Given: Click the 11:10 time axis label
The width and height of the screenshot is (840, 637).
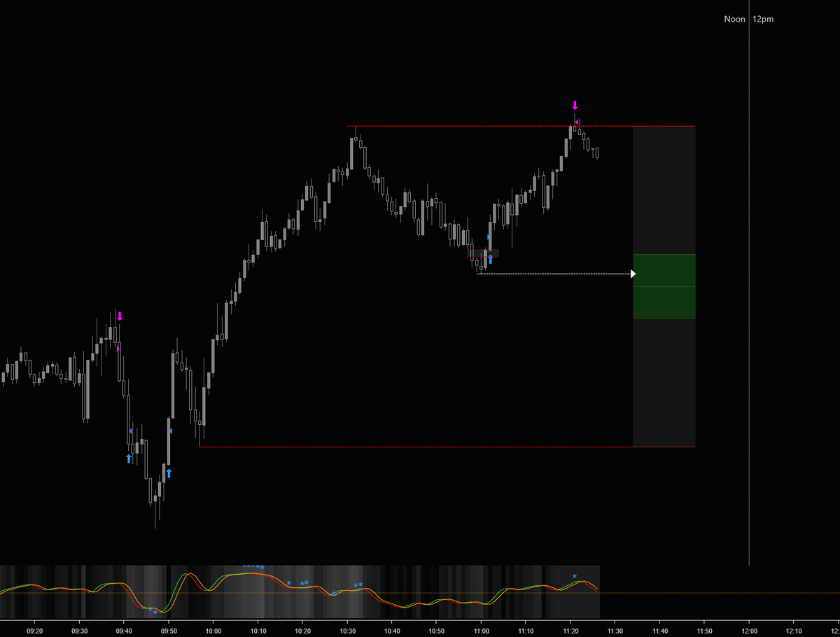Looking at the screenshot, I should click(x=526, y=630).
